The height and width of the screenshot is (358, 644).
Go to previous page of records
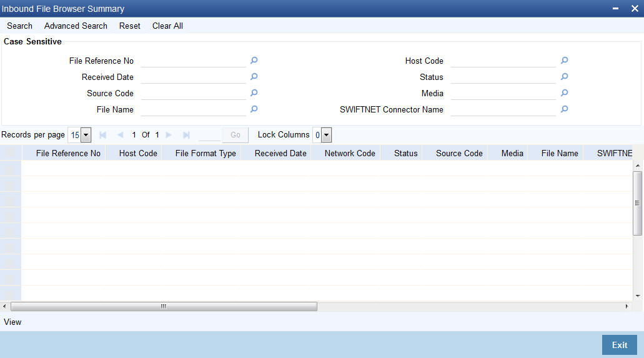coord(121,135)
